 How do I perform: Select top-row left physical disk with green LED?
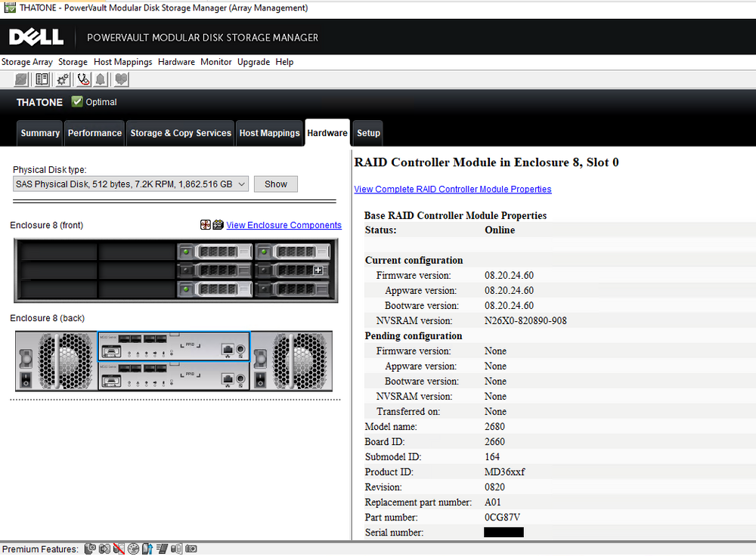215,252
